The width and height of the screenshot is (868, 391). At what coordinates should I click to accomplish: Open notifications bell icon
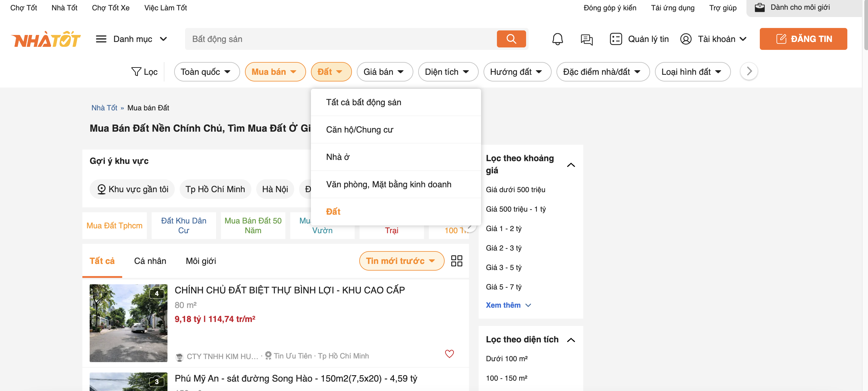557,39
